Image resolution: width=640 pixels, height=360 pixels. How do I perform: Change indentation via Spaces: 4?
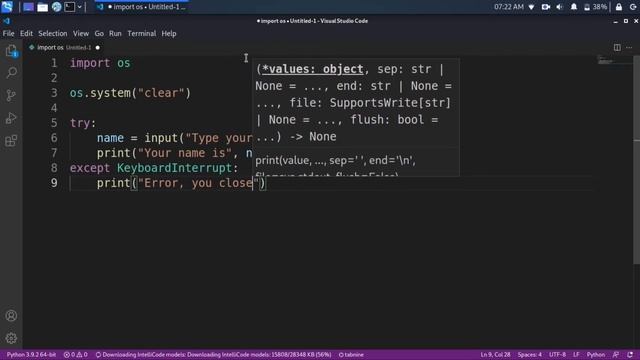click(530, 355)
